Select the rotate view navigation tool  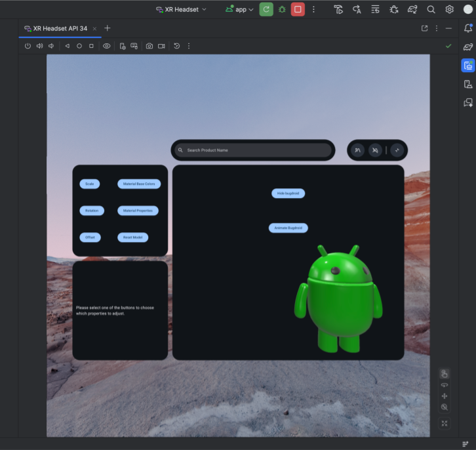[x=445, y=385]
